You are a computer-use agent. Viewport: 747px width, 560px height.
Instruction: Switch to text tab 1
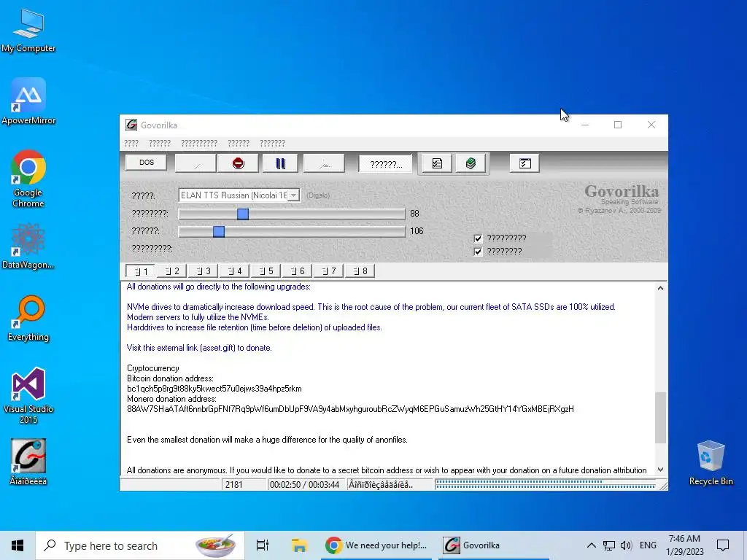coord(140,271)
